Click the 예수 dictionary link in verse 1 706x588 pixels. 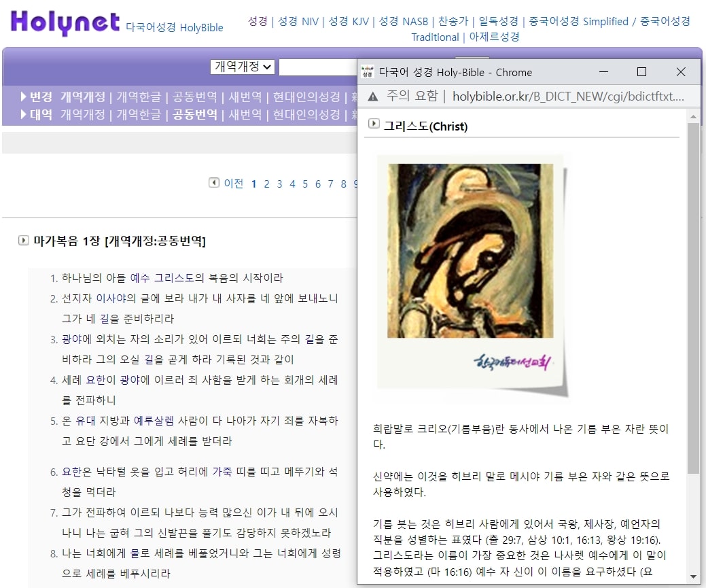pyautogui.click(x=139, y=278)
